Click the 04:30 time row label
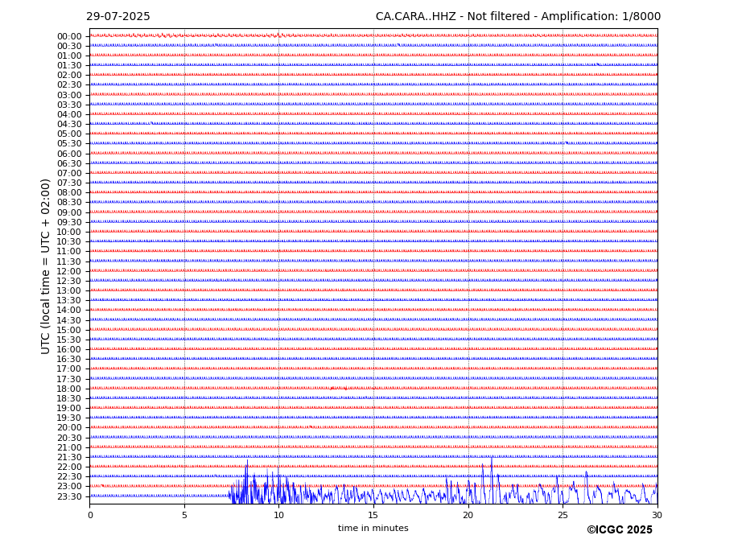 coord(69,124)
